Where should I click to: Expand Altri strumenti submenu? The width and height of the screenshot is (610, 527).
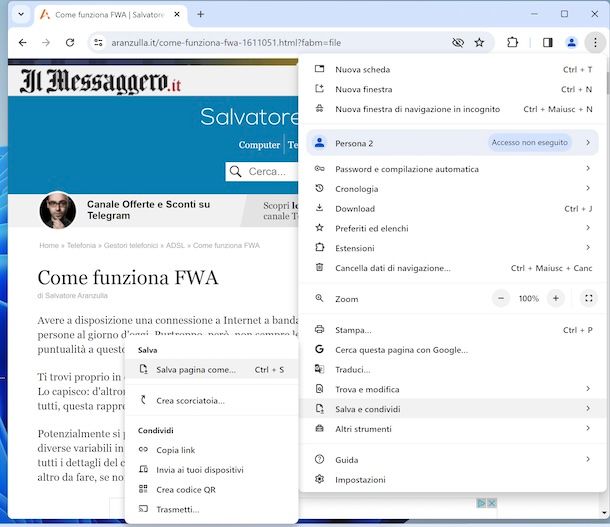point(453,429)
